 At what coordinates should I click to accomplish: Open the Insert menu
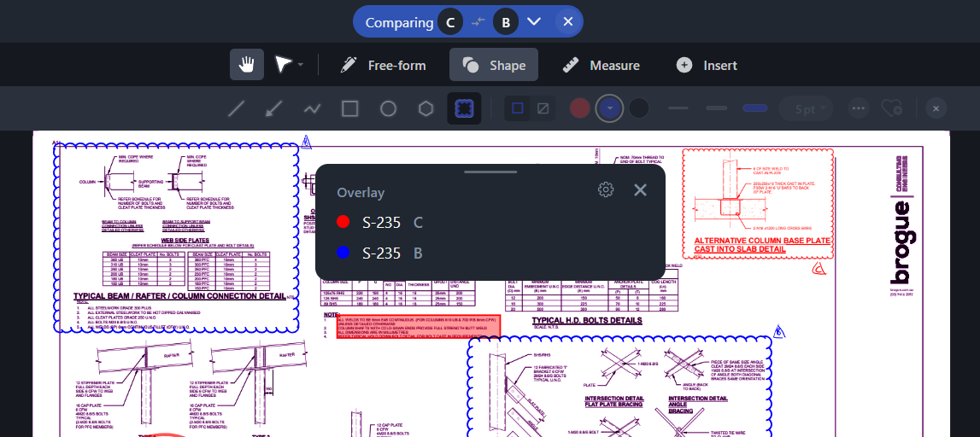pos(707,65)
